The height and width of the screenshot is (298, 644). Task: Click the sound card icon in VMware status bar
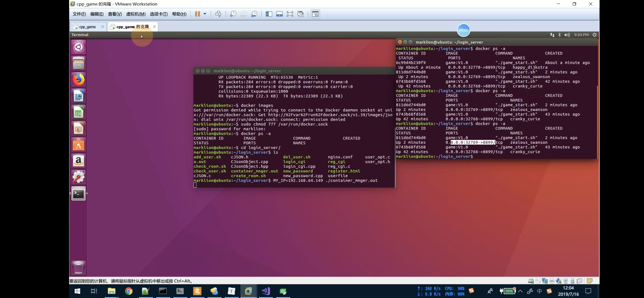pyautogui.click(x=559, y=281)
